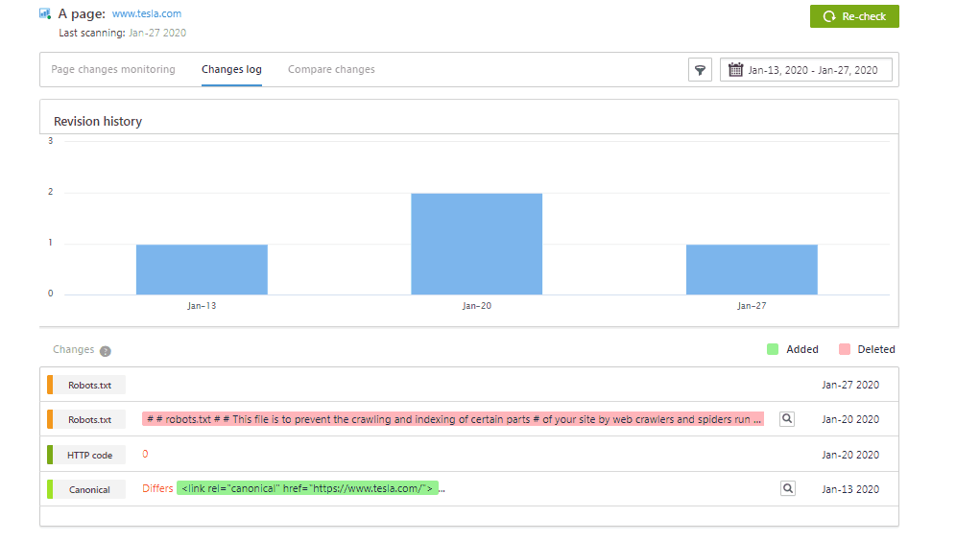Click the pink Deleted legend swatch
980x541 pixels.
[845, 349]
